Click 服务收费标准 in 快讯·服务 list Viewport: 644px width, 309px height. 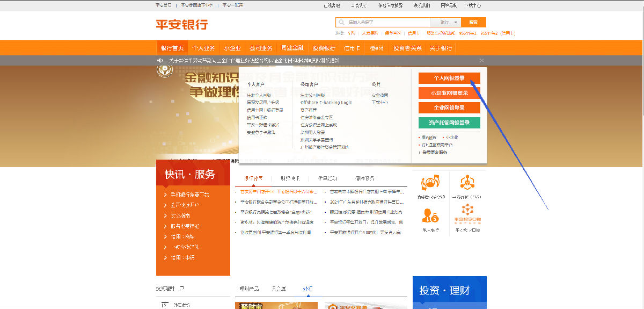click(x=185, y=226)
